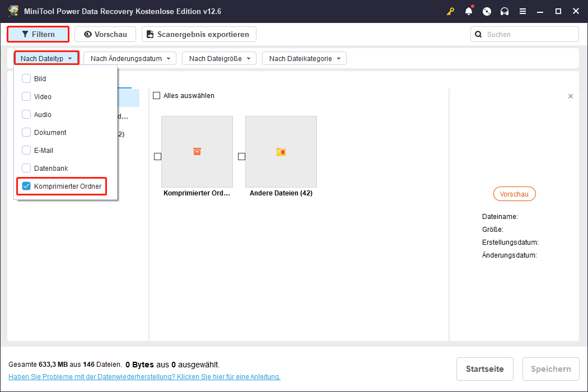Click the Größe: field label
The height and width of the screenshot is (392, 588).
[493, 230]
